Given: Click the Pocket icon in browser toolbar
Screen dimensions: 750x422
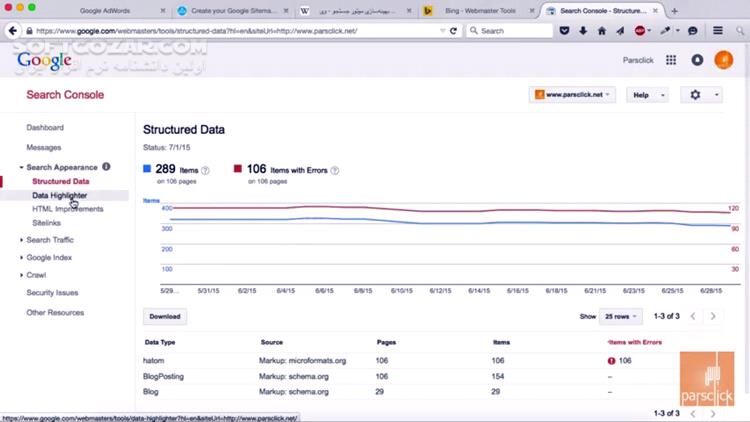Looking at the screenshot, I should 566,31.
